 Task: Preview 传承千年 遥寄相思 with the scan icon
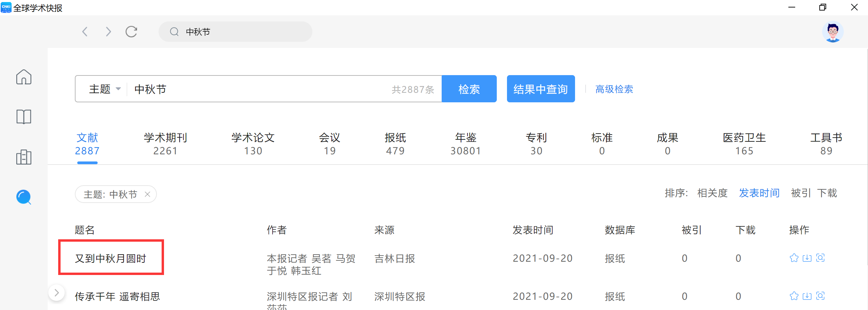(820, 296)
